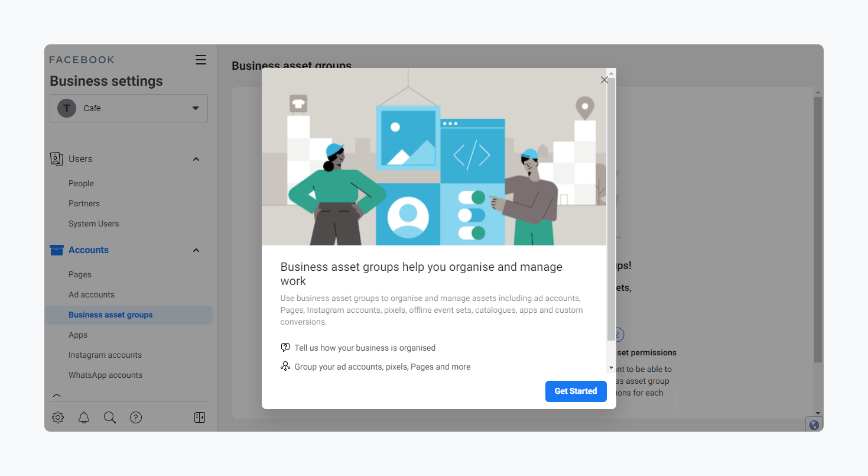Open the hamburger menu beside Facebook logo
868x476 pixels.
tap(201, 60)
